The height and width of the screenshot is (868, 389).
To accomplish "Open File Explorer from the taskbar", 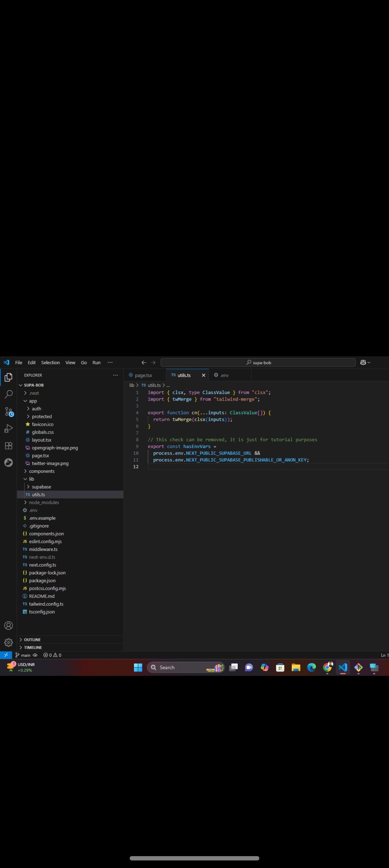I will [x=296, y=668].
